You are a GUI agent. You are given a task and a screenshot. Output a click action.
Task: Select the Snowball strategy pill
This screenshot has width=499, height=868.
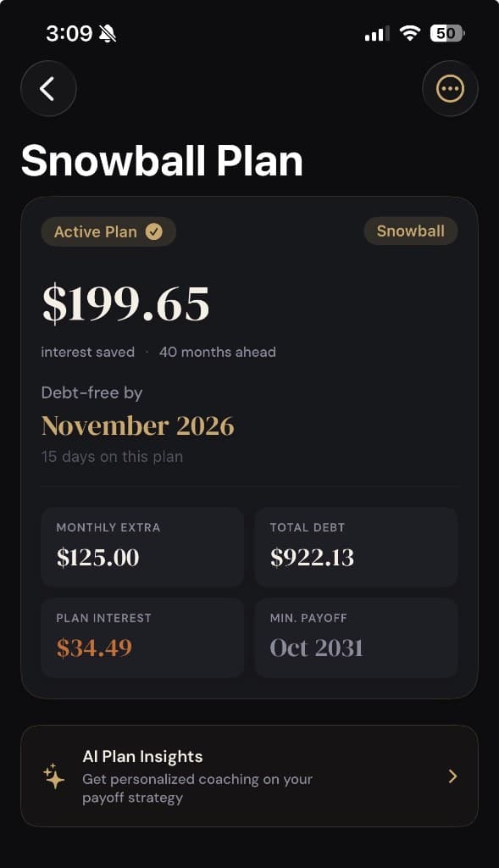[x=410, y=231]
